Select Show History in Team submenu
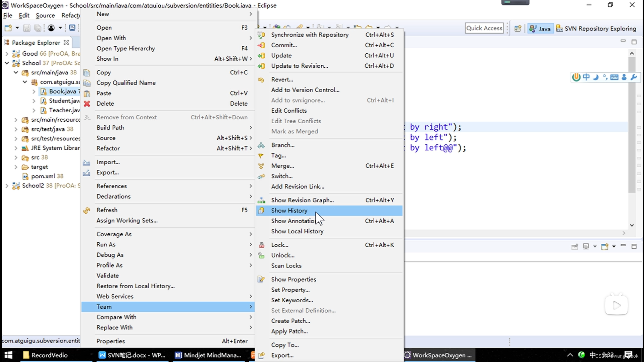Image resolution: width=644 pixels, height=362 pixels. click(329, 210)
